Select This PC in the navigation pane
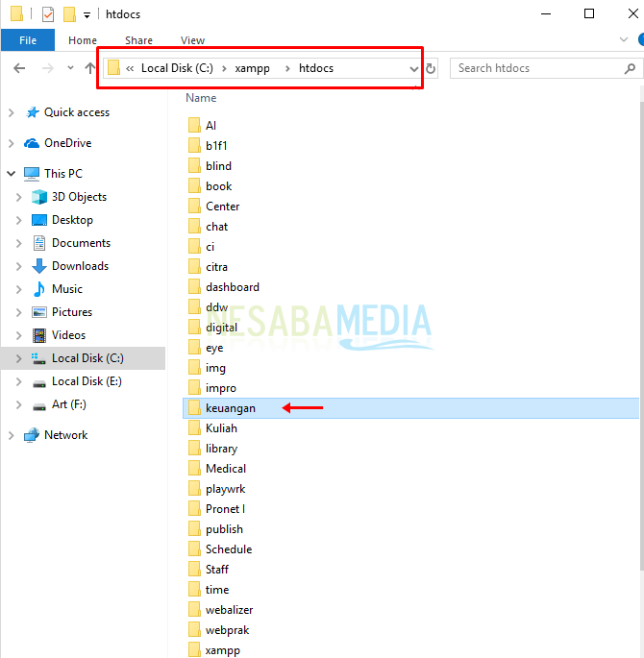Viewport: 644px width, 658px height. click(x=63, y=173)
